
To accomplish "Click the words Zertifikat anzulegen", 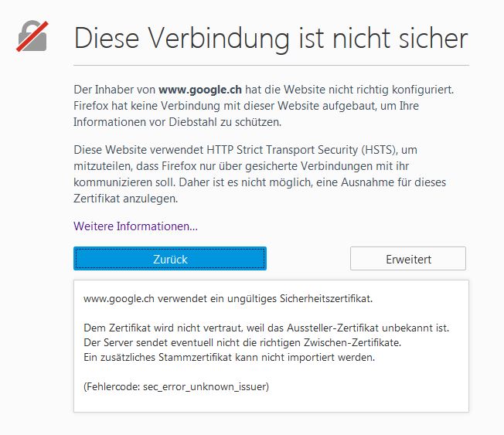I will tap(124, 197).
